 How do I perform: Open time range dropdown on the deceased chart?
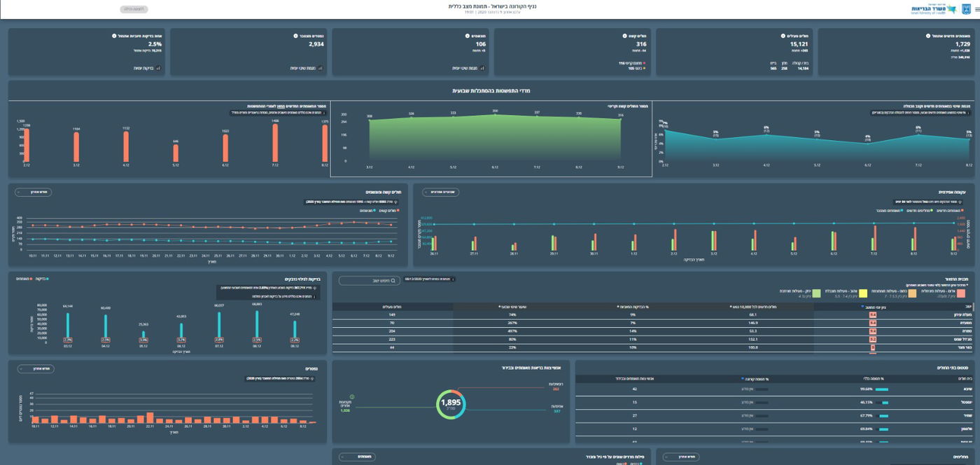[x=35, y=368]
